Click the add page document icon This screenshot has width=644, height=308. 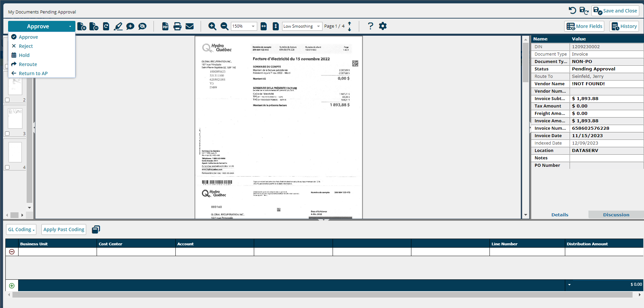point(82,26)
